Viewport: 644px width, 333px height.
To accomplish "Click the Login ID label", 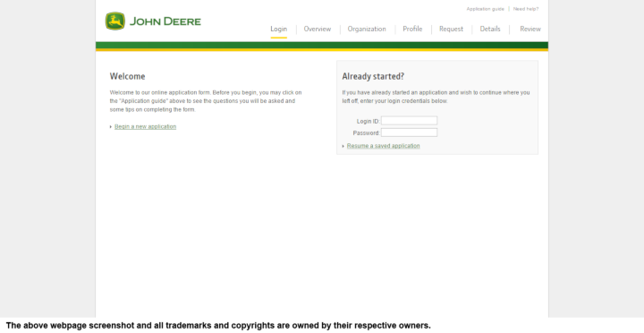I will [368, 121].
